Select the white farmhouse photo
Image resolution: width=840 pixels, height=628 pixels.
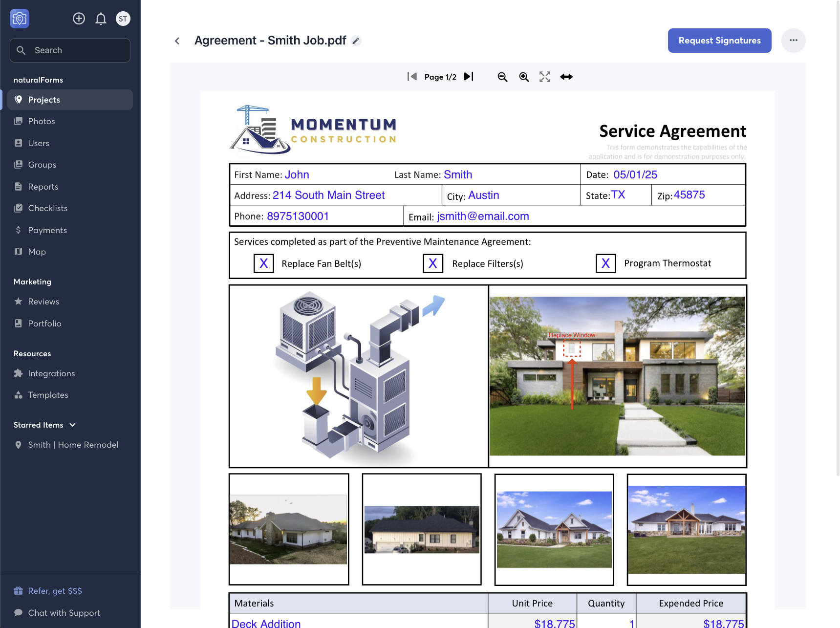pos(554,529)
